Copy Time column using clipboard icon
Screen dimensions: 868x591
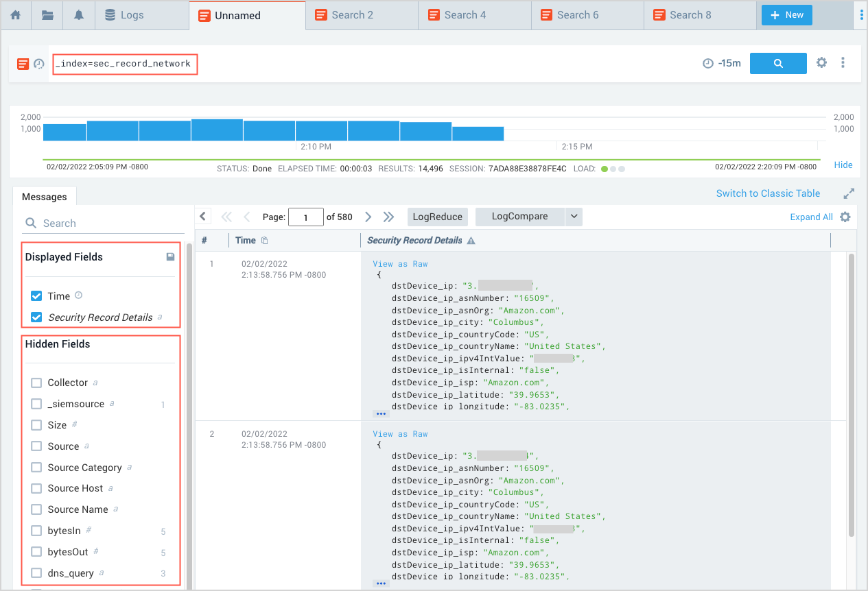point(265,241)
